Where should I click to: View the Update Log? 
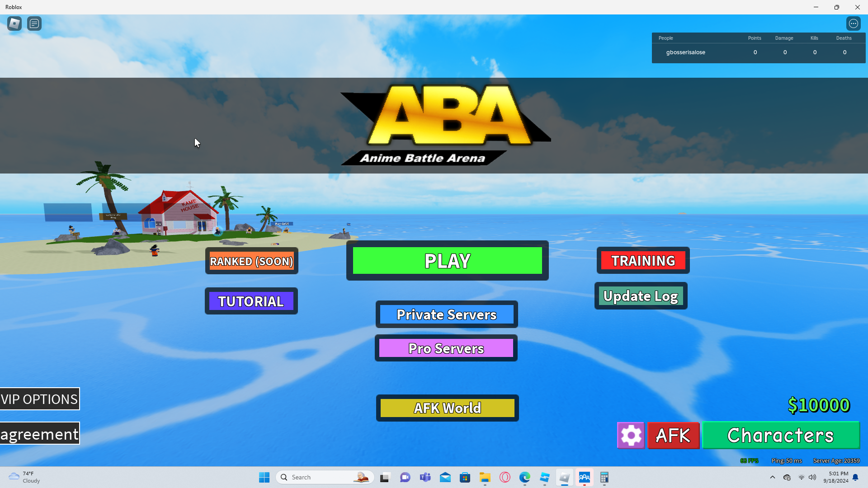(641, 296)
